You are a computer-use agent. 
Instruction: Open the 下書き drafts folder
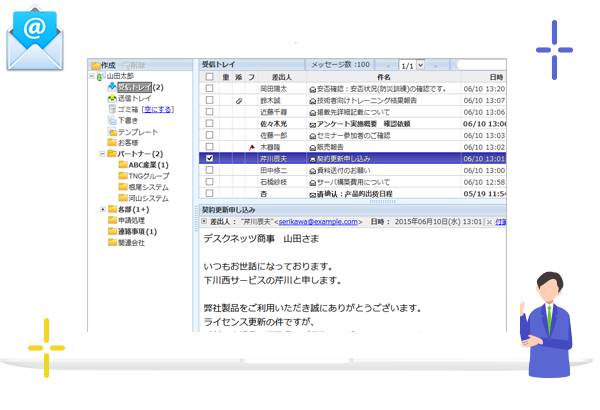point(127,120)
